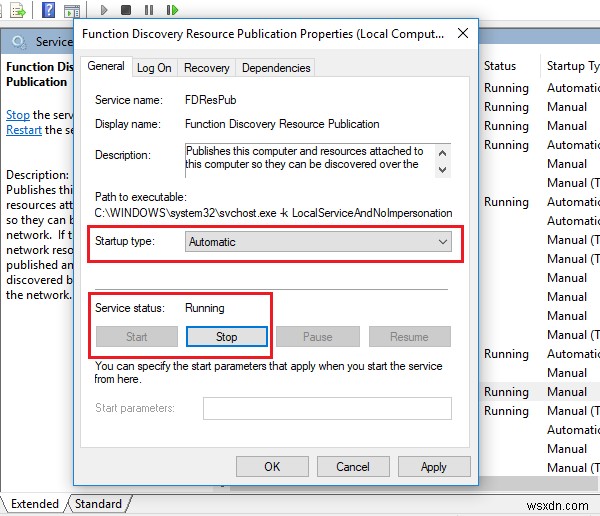Click the disabled Start button
This screenshot has height=516, width=600.
click(x=137, y=337)
